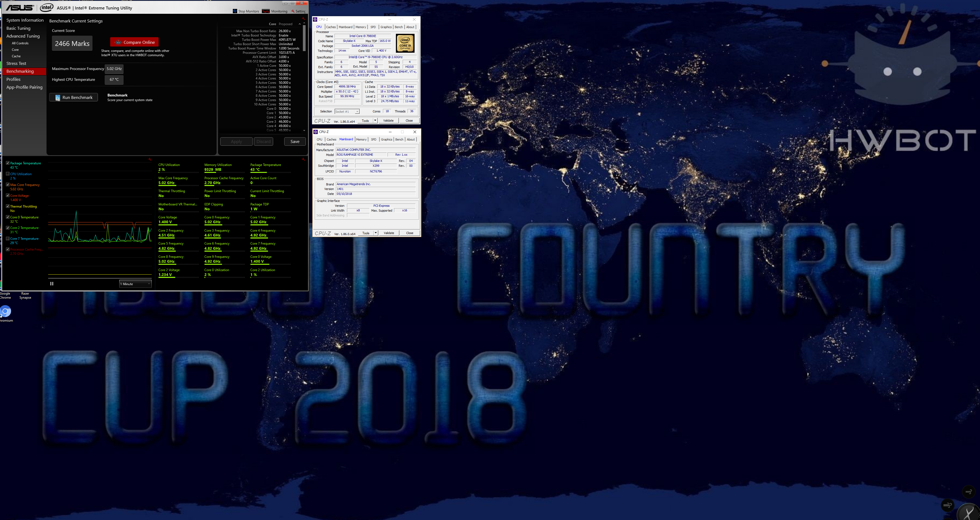Click the red Compare Online button
Screen dimensions: 980x520
[x=134, y=42]
